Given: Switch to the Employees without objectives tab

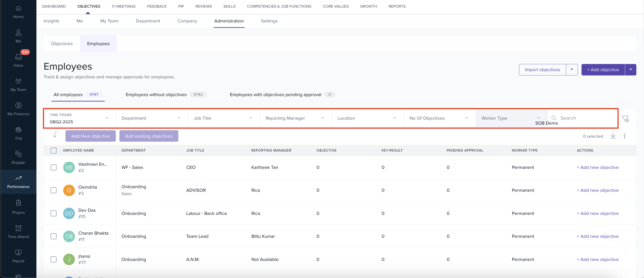Looking at the screenshot, I should [156, 95].
